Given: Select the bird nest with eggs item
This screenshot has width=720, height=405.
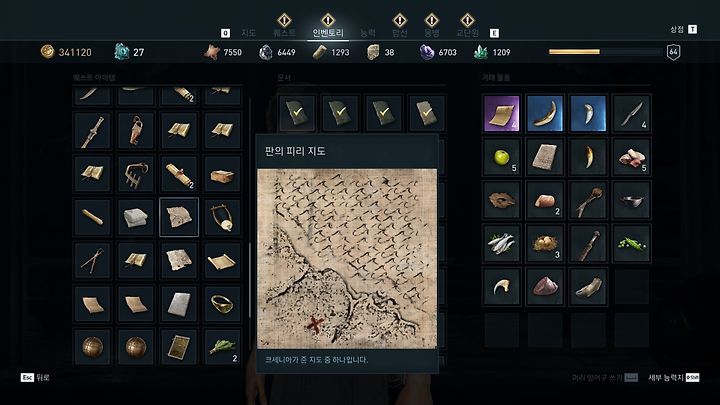Looking at the screenshot, I should click(545, 243).
